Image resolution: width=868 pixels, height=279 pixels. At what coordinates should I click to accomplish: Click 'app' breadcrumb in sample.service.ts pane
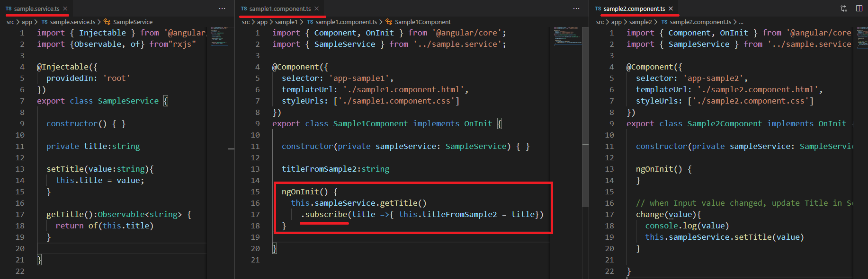click(x=27, y=22)
